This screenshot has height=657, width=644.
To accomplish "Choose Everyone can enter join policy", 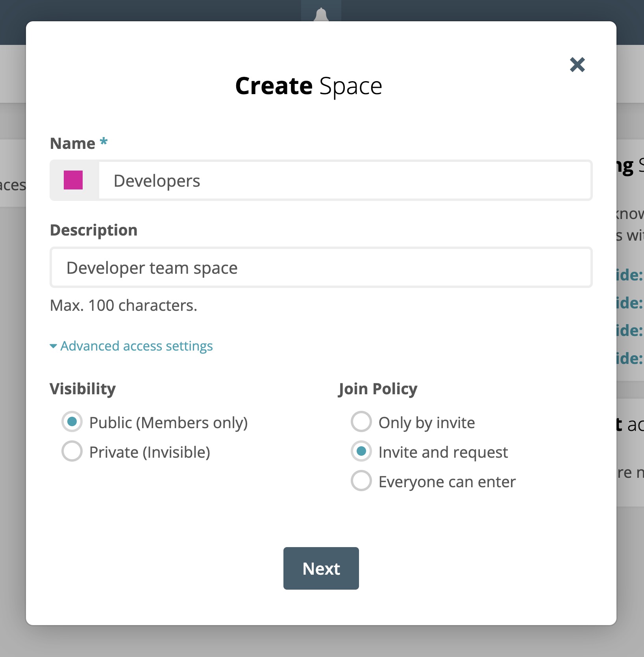I will [x=361, y=481].
